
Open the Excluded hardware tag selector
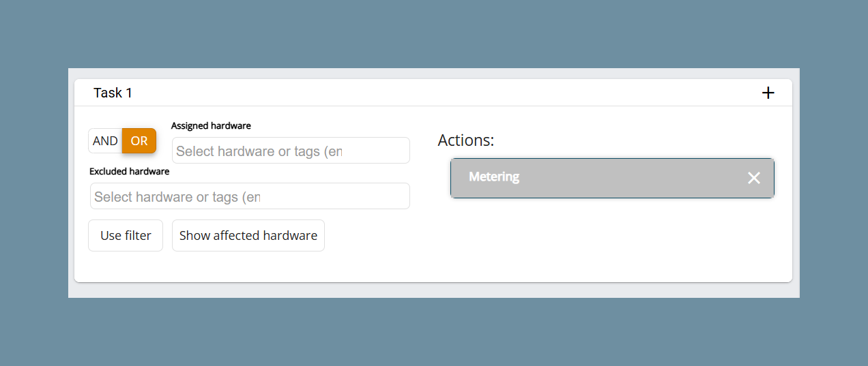coord(250,196)
